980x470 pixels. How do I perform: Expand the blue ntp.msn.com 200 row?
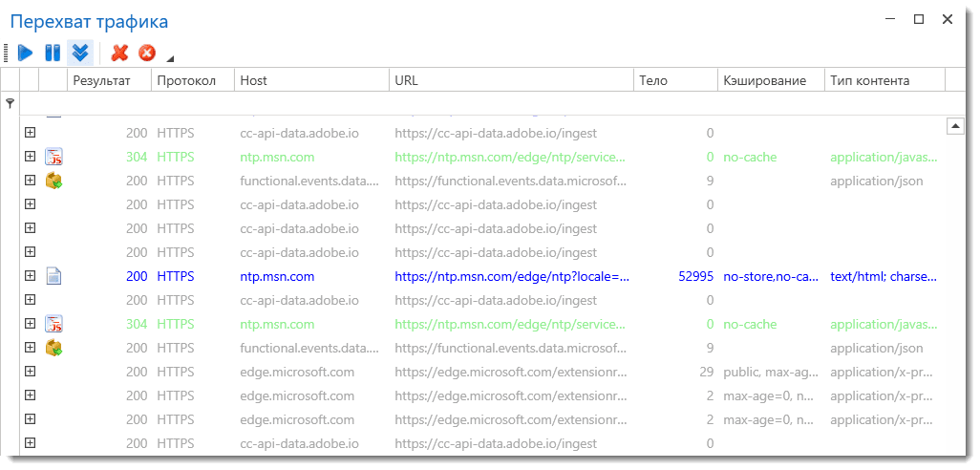[x=30, y=276]
